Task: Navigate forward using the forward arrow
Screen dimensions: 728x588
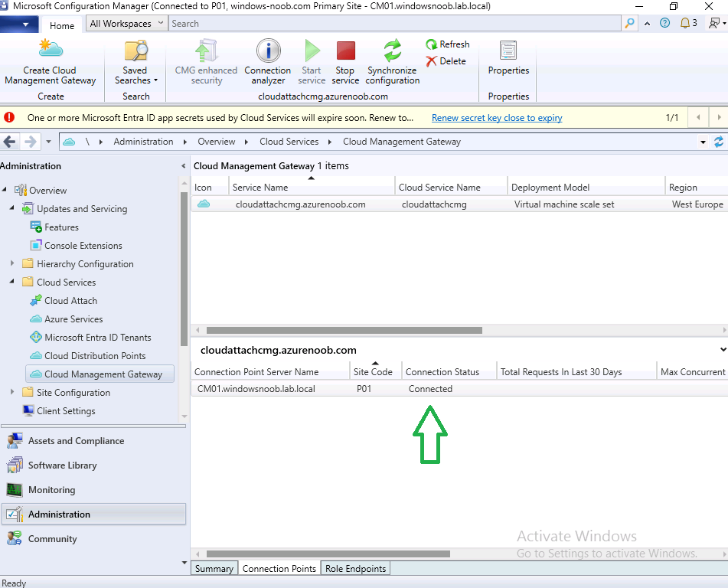Action: [30, 142]
